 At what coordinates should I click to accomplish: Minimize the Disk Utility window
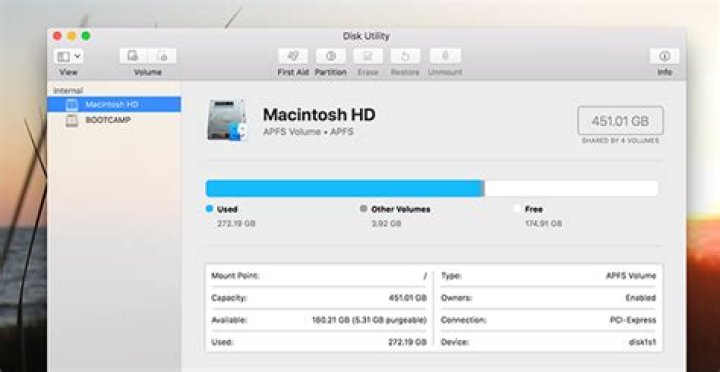click(x=72, y=36)
